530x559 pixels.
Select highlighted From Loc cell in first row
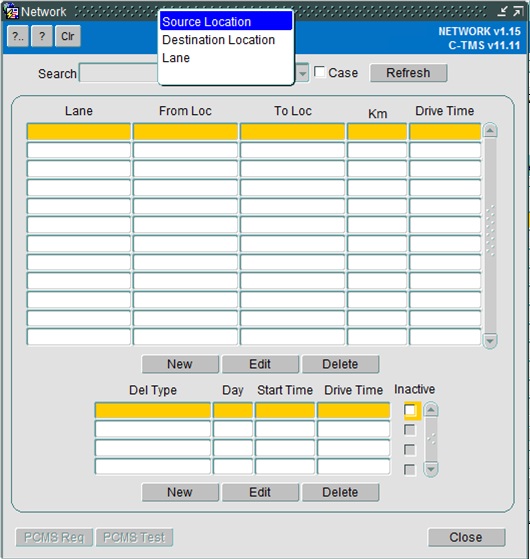tap(185, 131)
